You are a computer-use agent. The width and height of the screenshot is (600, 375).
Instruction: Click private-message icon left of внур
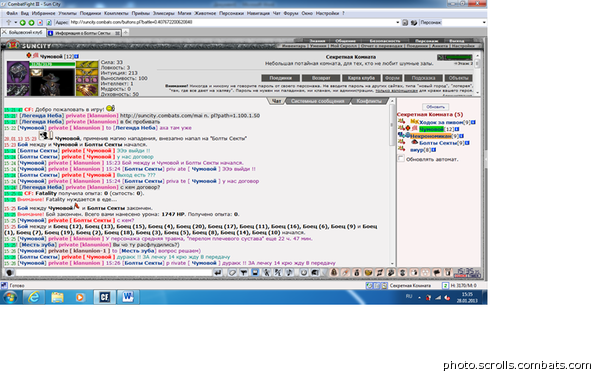pos(401,149)
